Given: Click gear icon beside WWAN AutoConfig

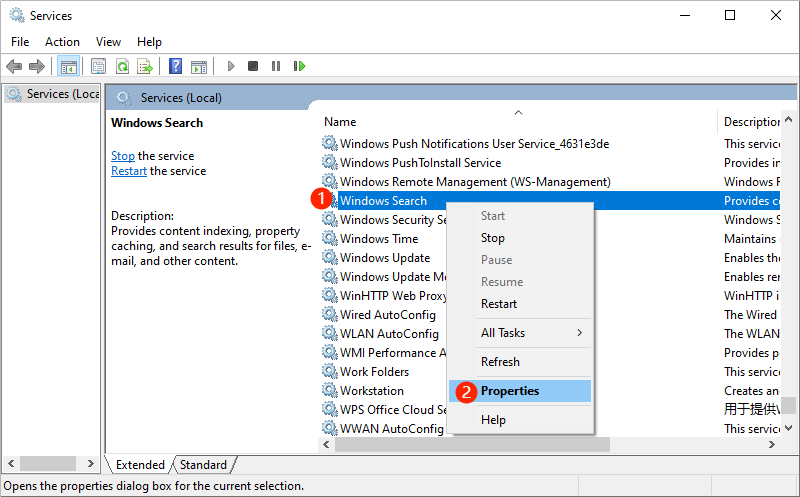Looking at the screenshot, I should pyautogui.click(x=330, y=428).
